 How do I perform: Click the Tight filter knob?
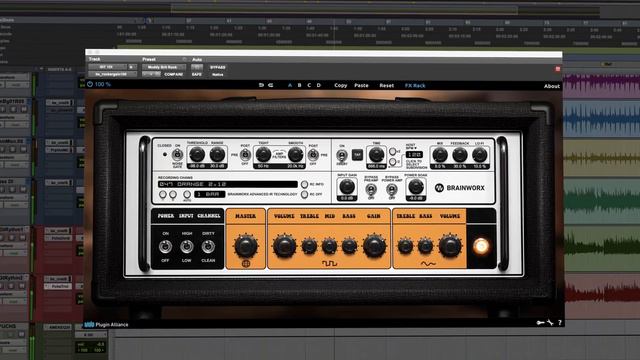263,154
